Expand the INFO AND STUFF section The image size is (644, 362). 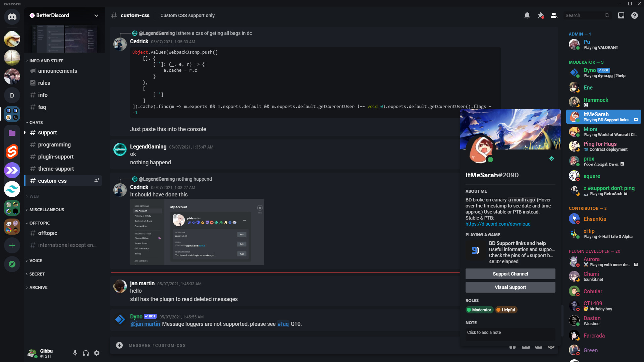(x=45, y=61)
